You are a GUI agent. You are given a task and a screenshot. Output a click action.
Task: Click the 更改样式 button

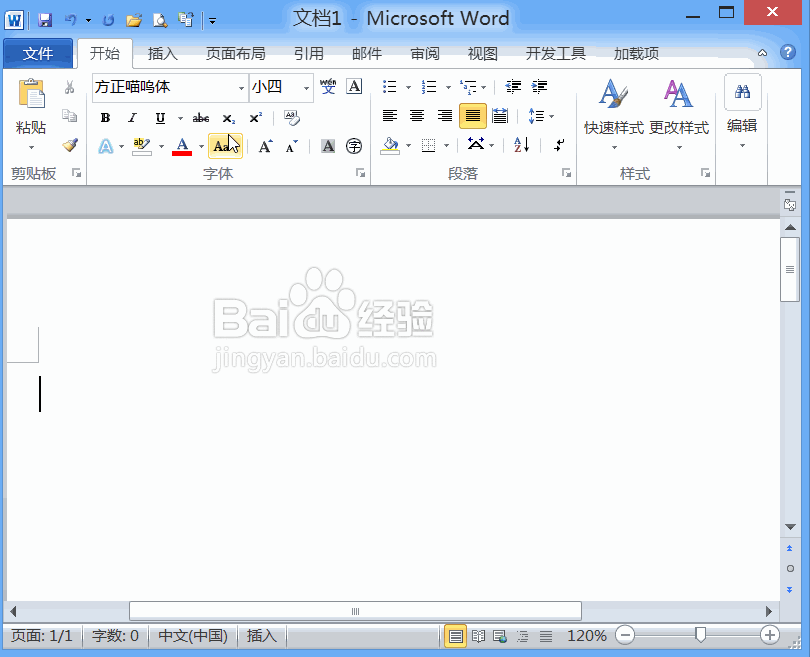pyautogui.click(x=679, y=115)
